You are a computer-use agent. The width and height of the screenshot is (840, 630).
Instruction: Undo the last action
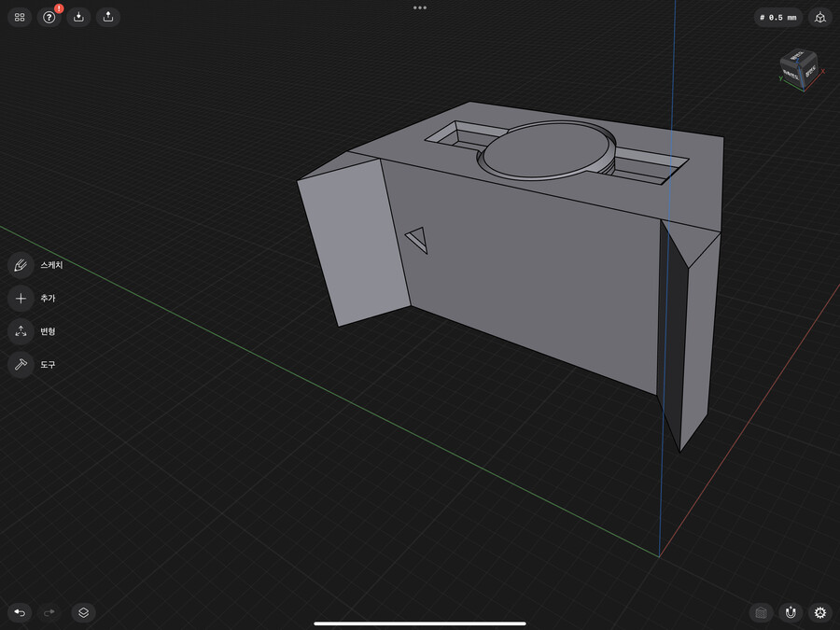click(x=20, y=612)
